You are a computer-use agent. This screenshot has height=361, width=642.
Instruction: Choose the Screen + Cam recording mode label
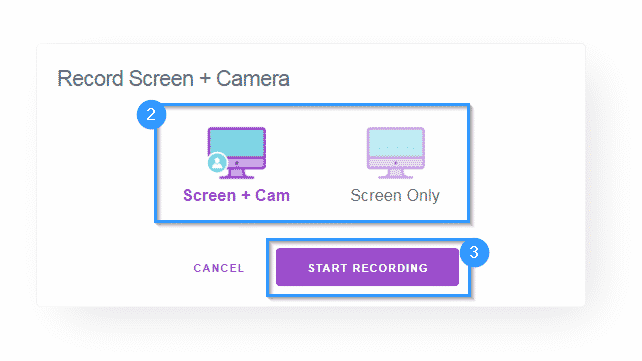tap(237, 196)
